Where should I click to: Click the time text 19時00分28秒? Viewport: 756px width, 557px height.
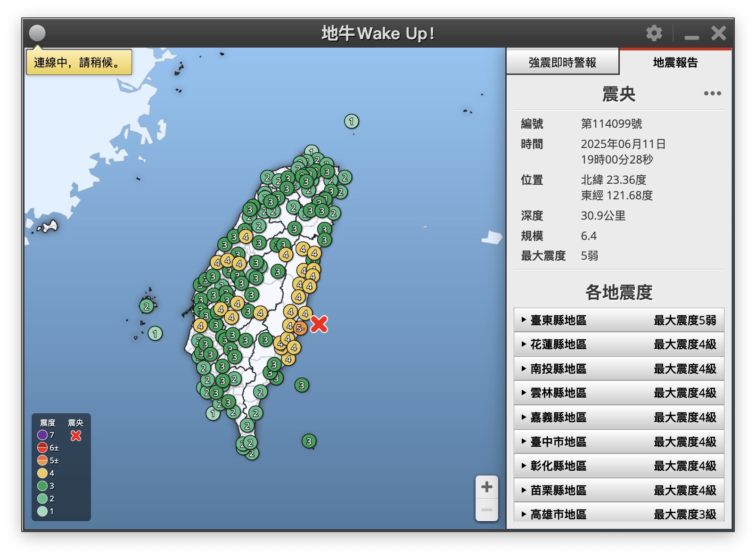click(x=617, y=159)
